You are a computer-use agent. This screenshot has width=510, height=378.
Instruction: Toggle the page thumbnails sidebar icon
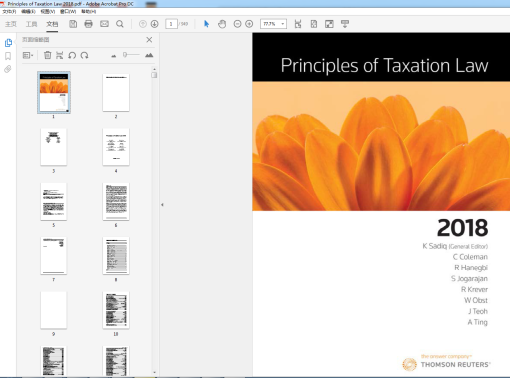pyautogui.click(x=8, y=43)
